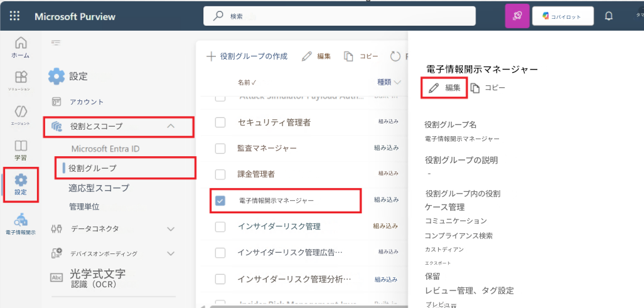Select 役割グループ sub-item
644x308 pixels.
(126, 168)
